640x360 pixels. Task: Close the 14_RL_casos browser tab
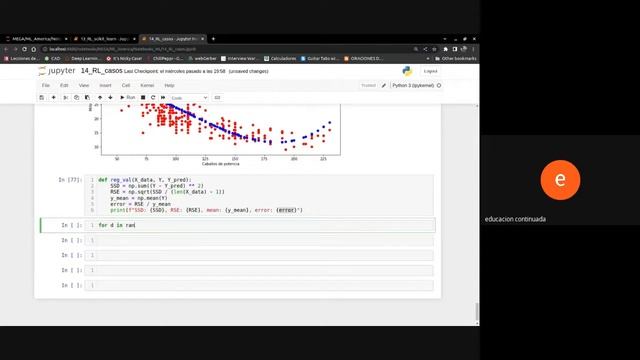(202, 39)
